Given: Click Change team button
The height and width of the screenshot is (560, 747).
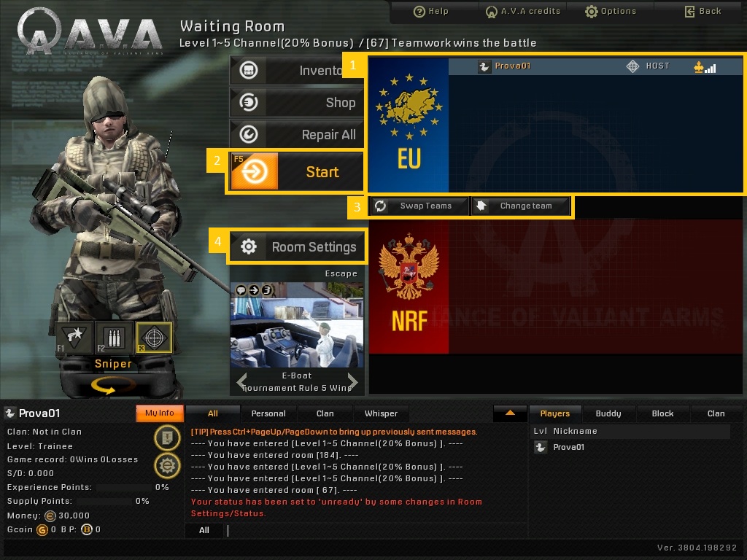Looking at the screenshot, I should tap(520, 206).
